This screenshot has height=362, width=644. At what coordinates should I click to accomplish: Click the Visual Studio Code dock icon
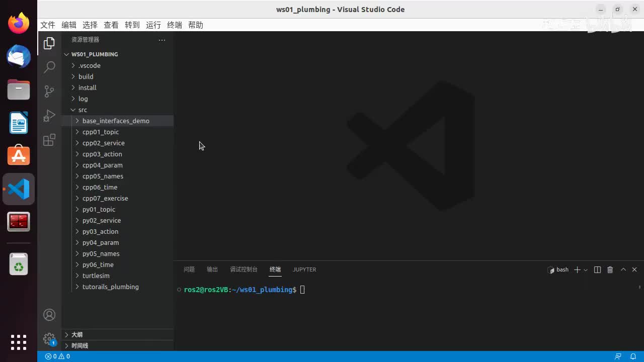click(x=19, y=189)
